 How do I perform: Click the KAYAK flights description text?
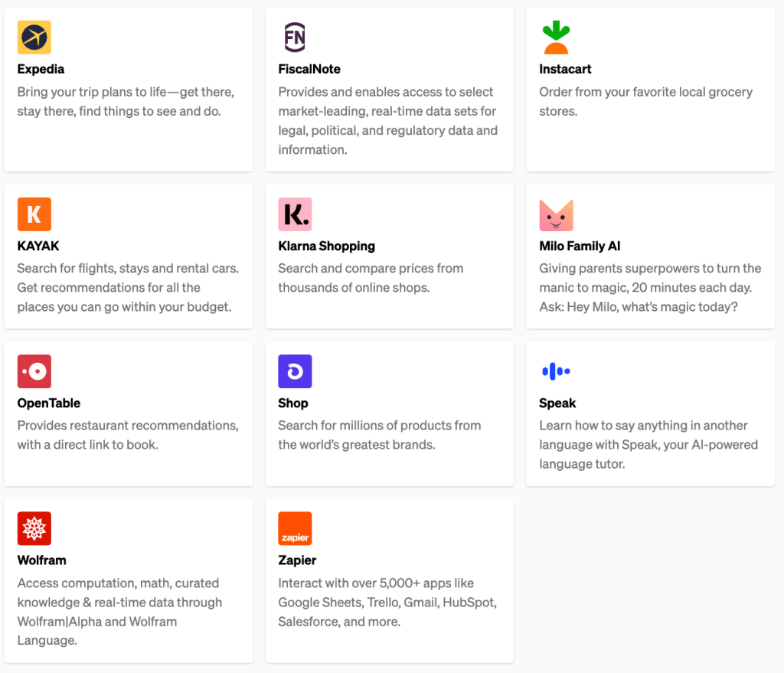[128, 288]
